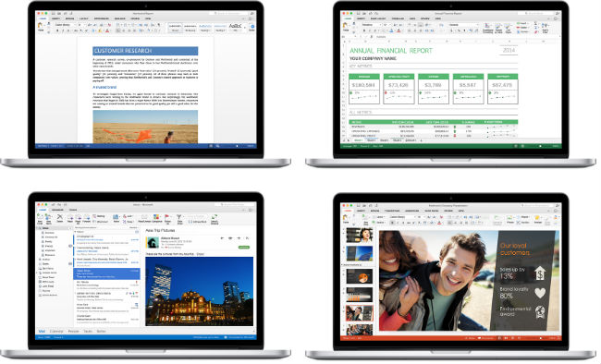Image resolution: width=601 pixels, height=364 pixels.
Task: Click the $180,584 metric card in Excel
Action: 363,89
